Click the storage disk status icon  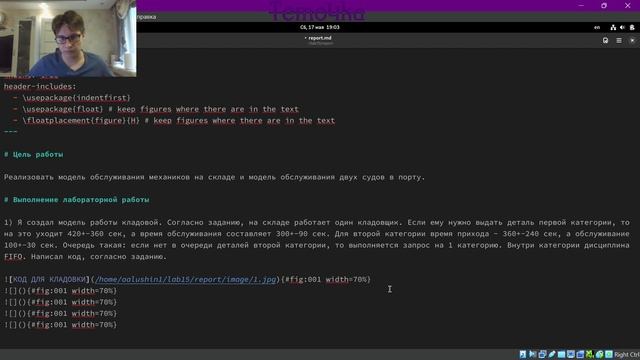point(523,354)
